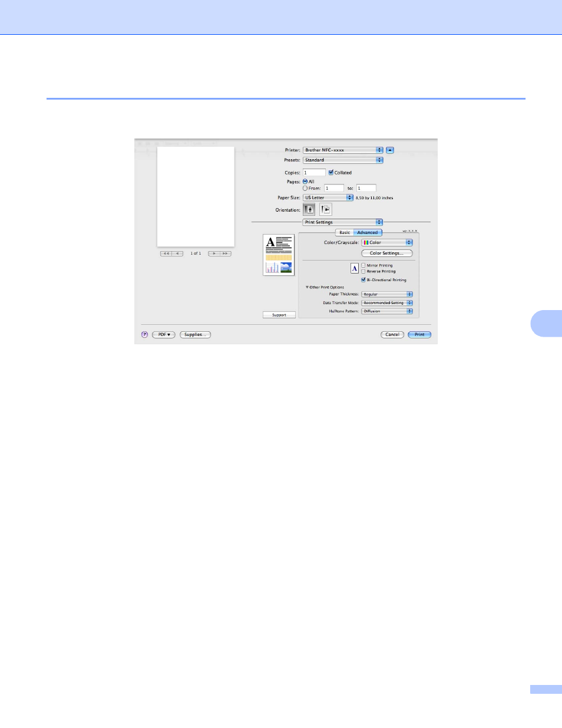Image resolution: width=562 pixels, height=728 pixels.
Task: Click the Color Settings button
Action: click(x=387, y=253)
